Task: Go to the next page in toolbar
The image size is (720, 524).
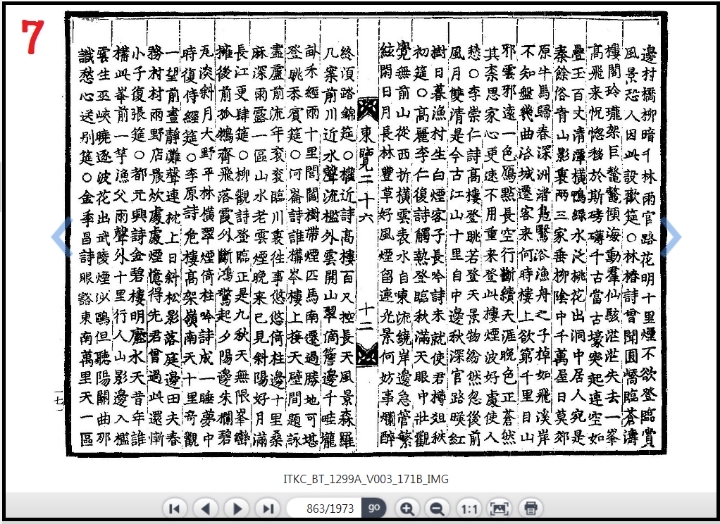Action: 236,508
